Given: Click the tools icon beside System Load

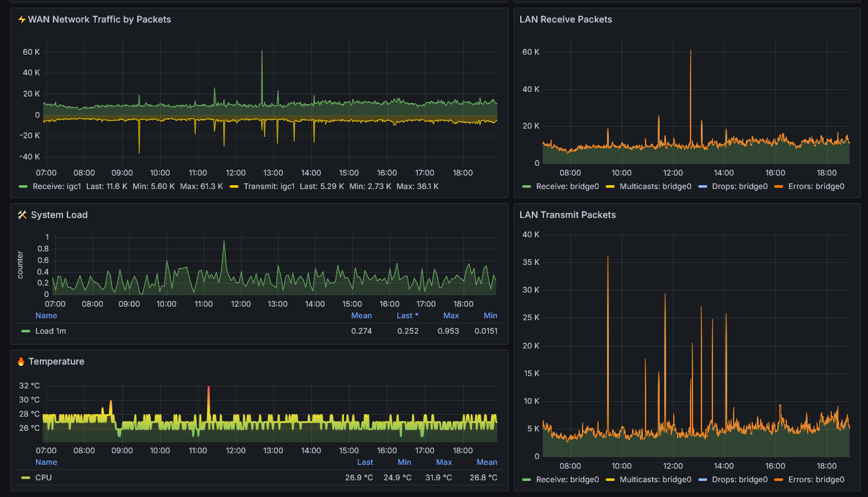Looking at the screenshot, I should 22,215.
